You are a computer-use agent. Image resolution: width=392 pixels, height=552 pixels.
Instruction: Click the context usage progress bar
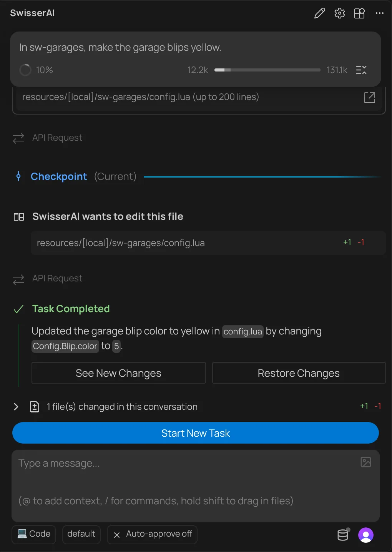point(267,70)
